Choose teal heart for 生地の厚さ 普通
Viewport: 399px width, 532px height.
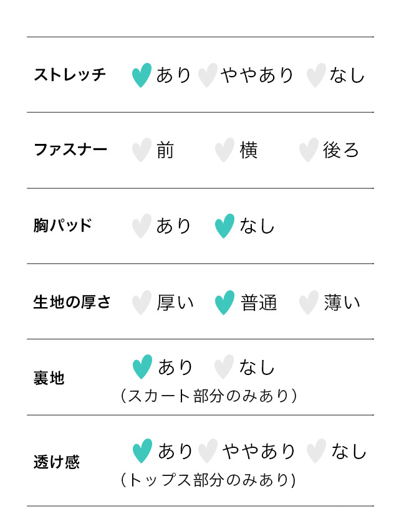click(224, 303)
